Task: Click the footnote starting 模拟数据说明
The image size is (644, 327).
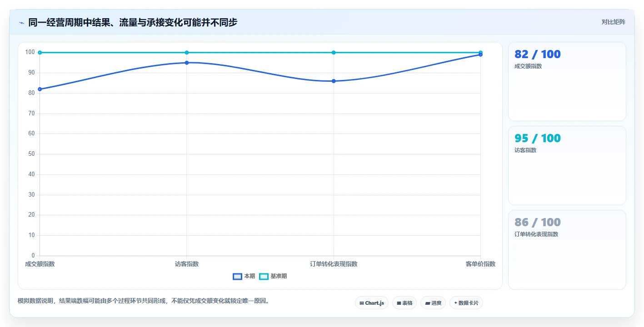Action: pyautogui.click(x=144, y=301)
